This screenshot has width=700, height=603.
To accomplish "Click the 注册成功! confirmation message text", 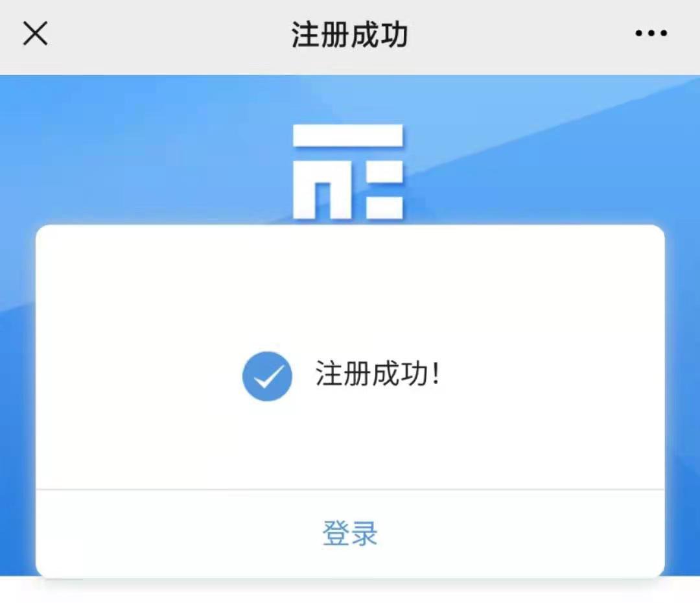I will click(378, 373).
